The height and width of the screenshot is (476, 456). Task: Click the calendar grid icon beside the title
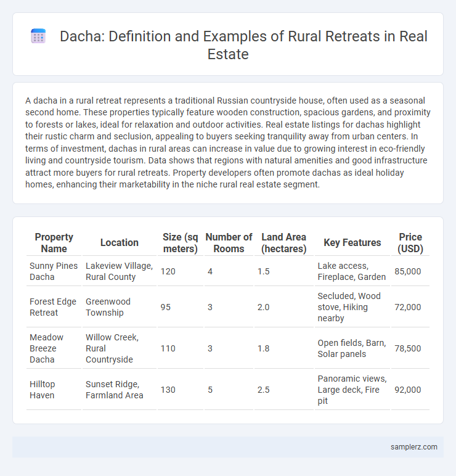point(38,36)
